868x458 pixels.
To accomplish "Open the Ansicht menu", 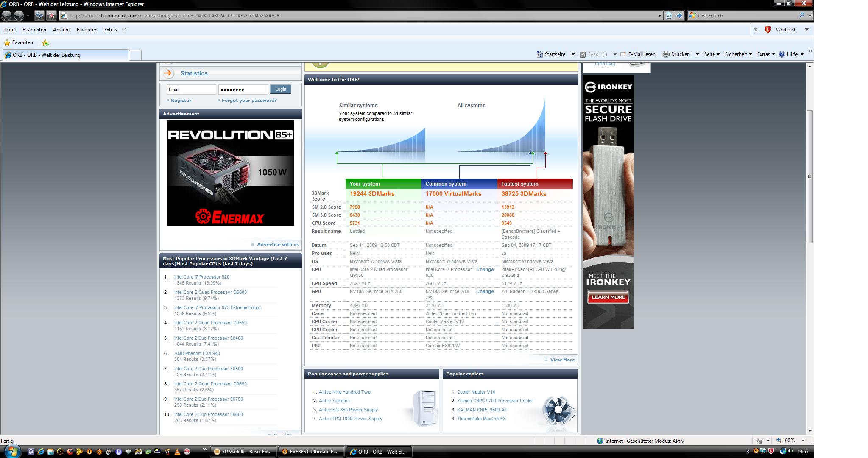I will pos(61,30).
